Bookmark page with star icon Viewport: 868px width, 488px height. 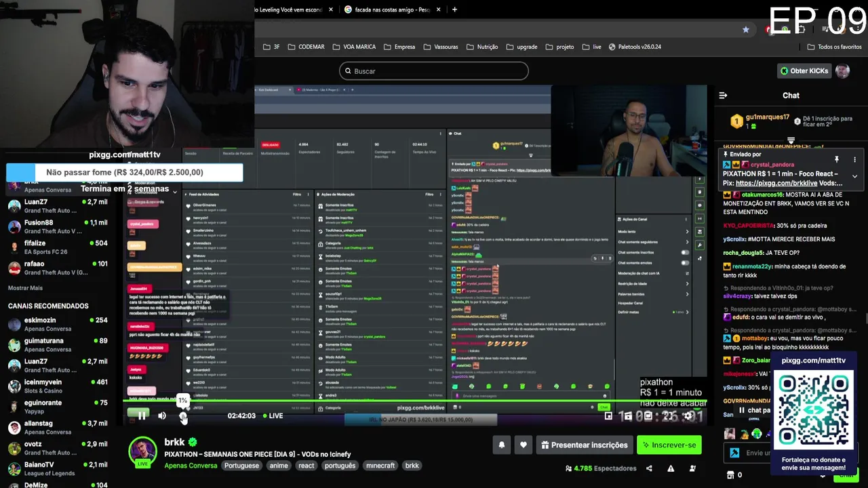(x=746, y=29)
